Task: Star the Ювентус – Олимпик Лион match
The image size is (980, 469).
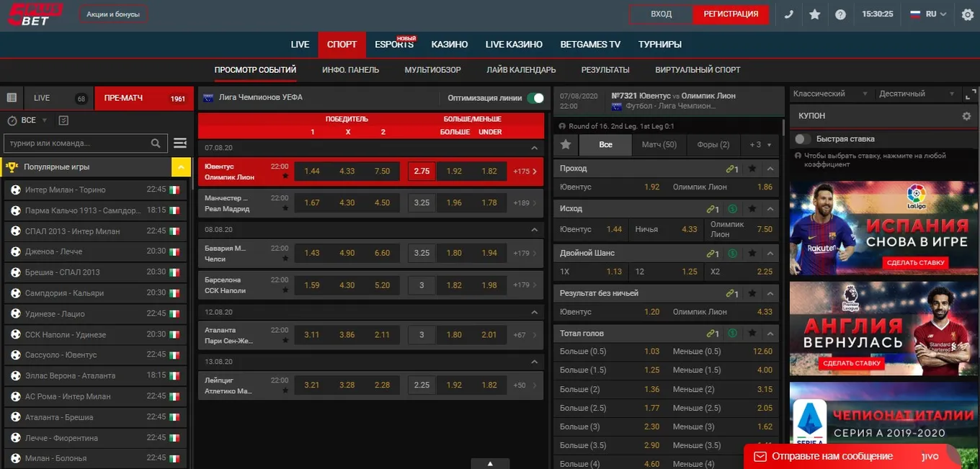Action: click(285, 177)
